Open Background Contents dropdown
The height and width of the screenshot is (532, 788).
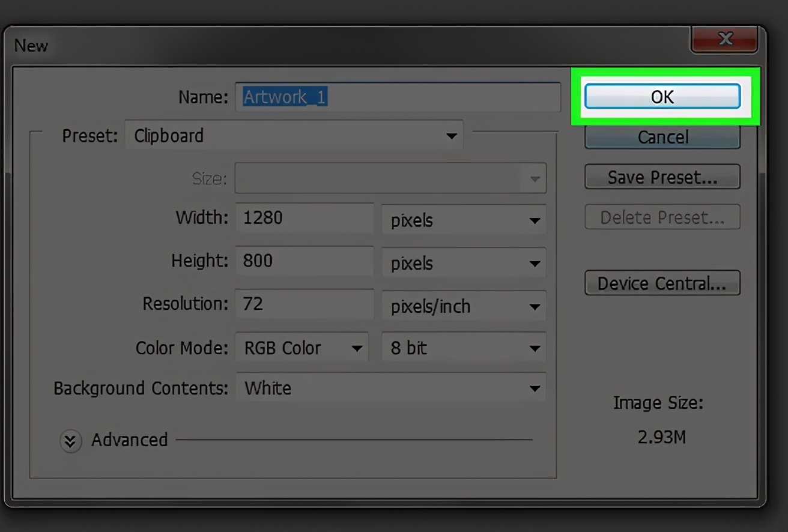(390, 388)
